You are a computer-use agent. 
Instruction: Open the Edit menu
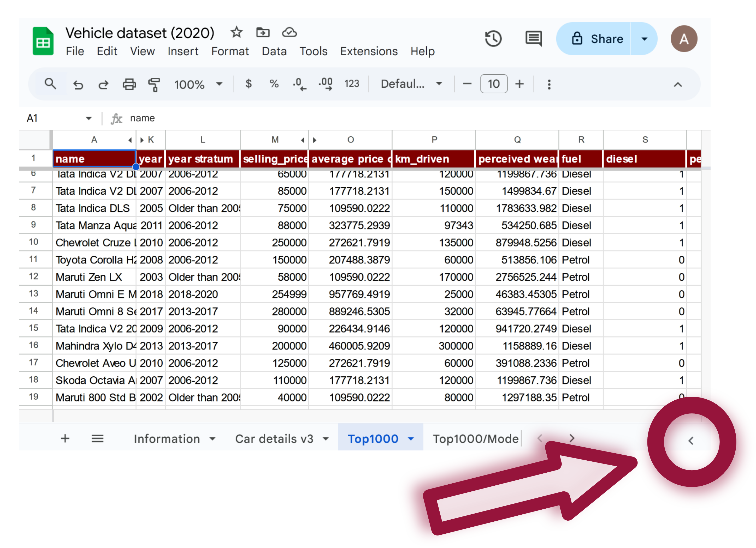click(x=107, y=51)
